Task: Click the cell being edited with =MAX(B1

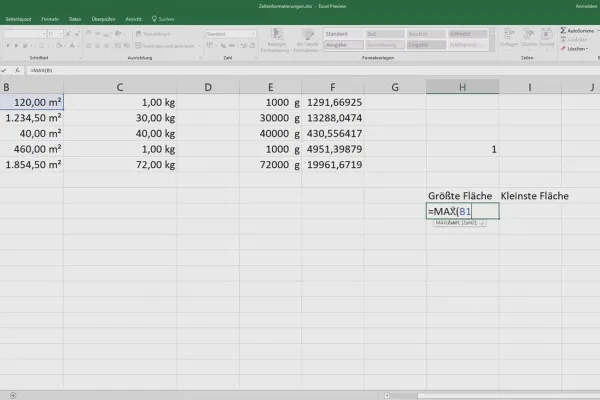Action: (x=463, y=211)
